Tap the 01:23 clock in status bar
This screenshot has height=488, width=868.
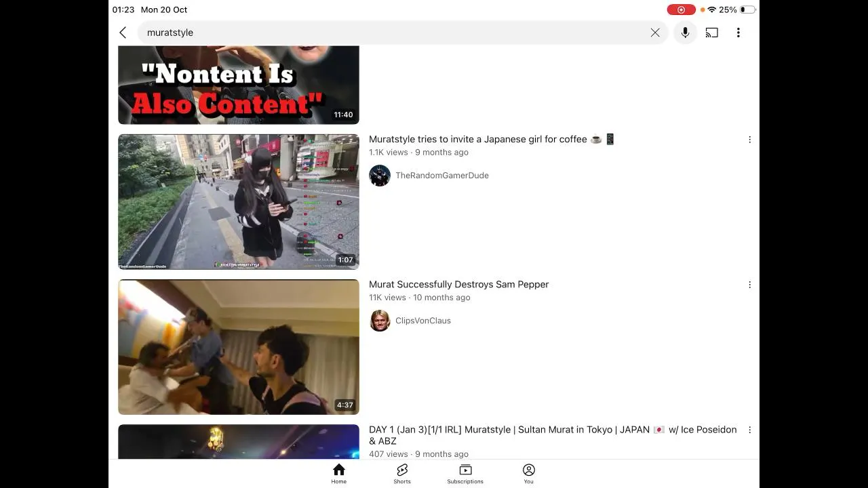(123, 9)
